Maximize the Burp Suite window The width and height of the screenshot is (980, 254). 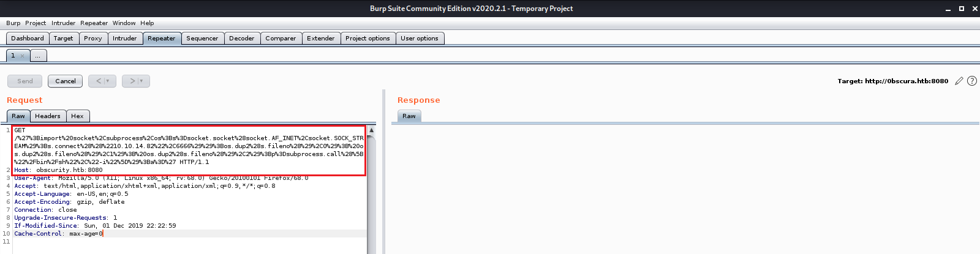(x=962, y=9)
